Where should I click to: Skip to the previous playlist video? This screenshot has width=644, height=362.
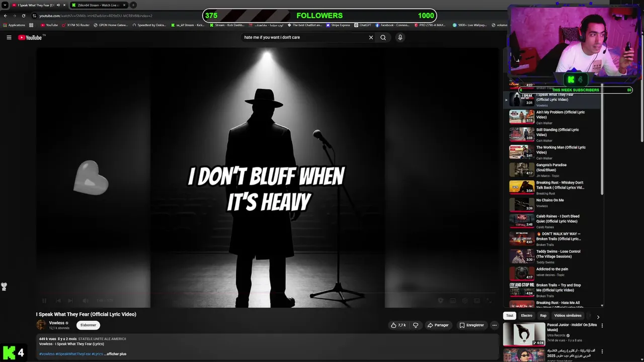pyautogui.click(x=58, y=301)
